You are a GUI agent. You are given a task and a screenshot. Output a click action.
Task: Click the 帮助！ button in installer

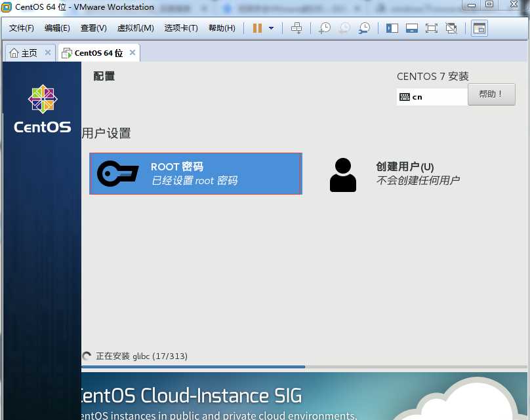coord(491,94)
